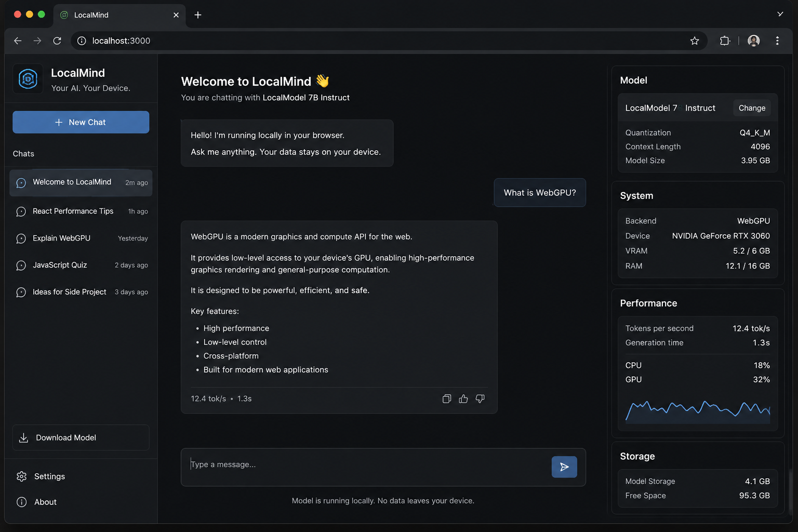Click the download arrow icon beside Download Model
Screen dimensions: 798x532
23,438
